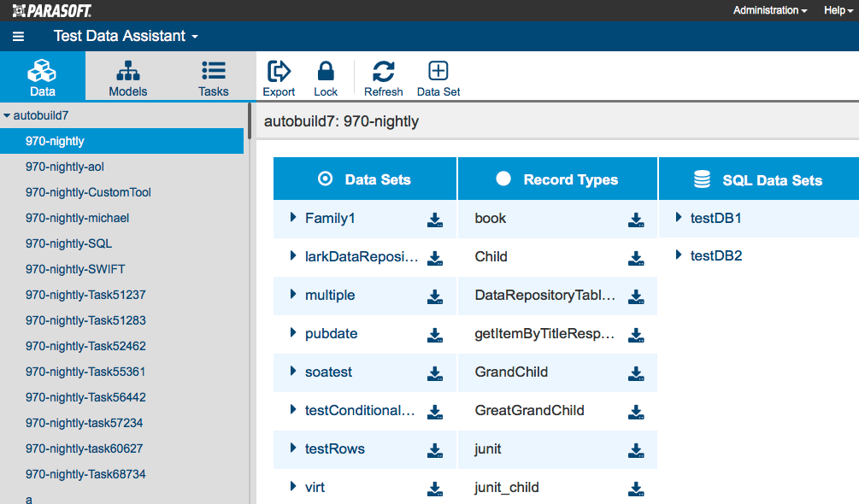Select the SQL Data Sets column header
The image size is (859, 504).
[759, 179]
